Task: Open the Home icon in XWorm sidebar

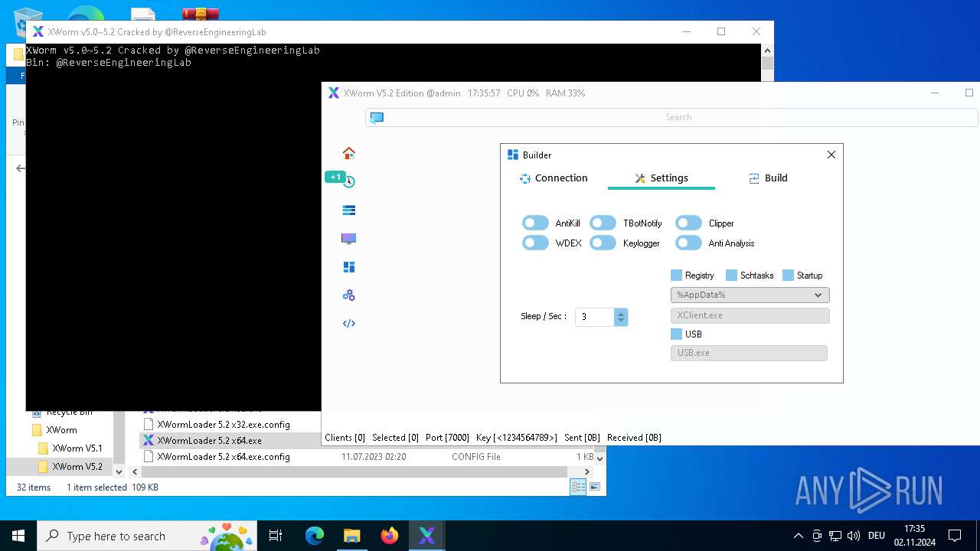Action: pyautogui.click(x=348, y=153)
